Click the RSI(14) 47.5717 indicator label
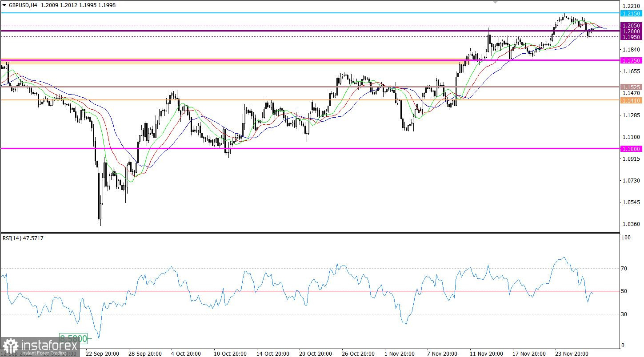This screenshot has width=644, height=357. coord(23,238)
